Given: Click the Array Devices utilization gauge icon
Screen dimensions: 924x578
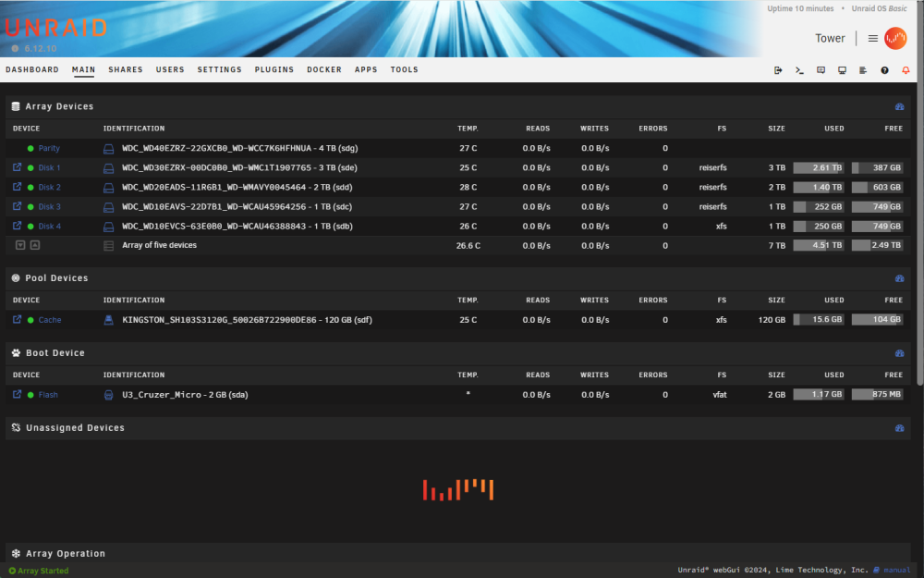Looking at the screenshot, I should (899, 106).
